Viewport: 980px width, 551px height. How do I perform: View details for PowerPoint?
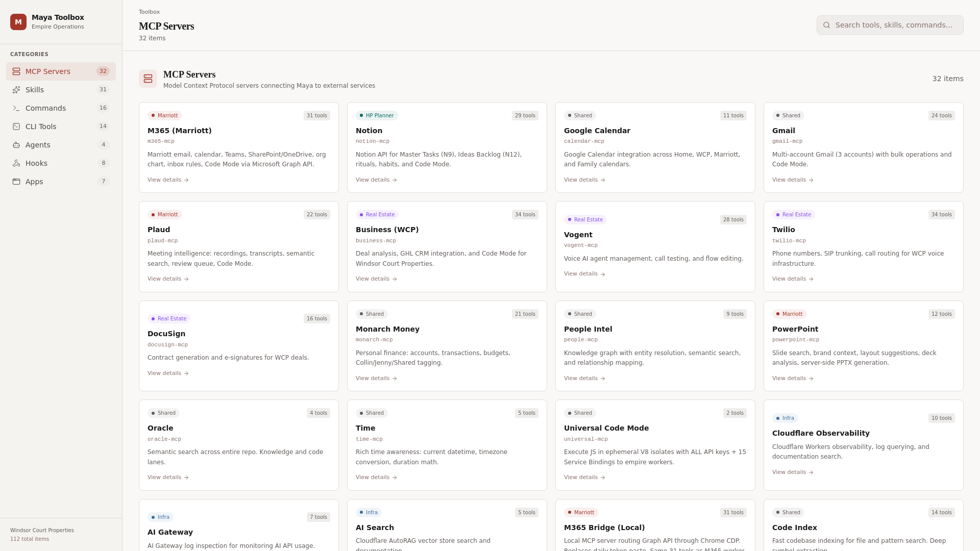(793, 379)
